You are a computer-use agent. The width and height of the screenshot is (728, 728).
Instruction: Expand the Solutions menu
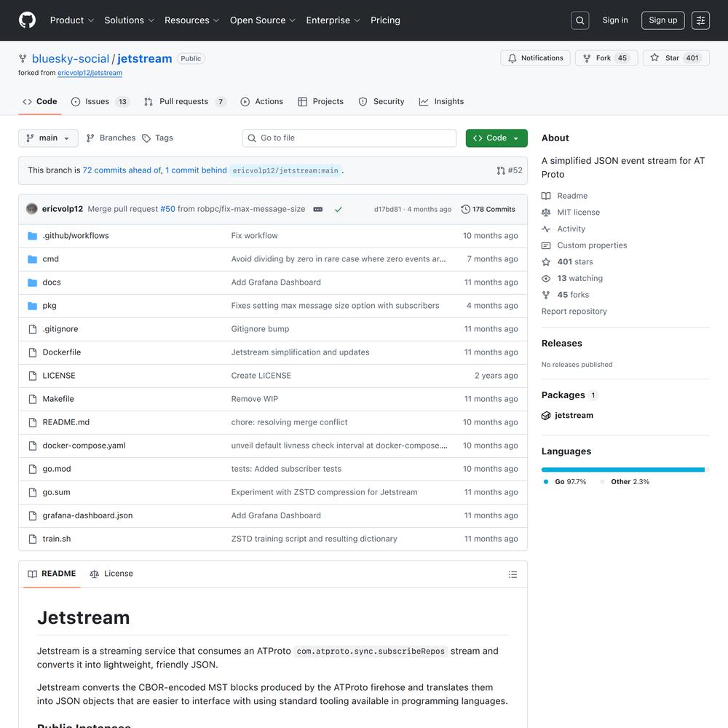tap(129, 20)
